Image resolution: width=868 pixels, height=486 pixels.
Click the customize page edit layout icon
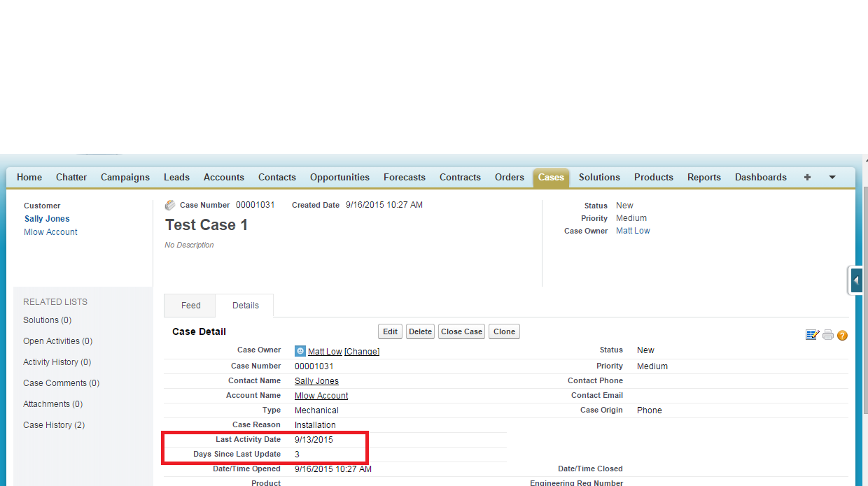[x=812, y=335]
